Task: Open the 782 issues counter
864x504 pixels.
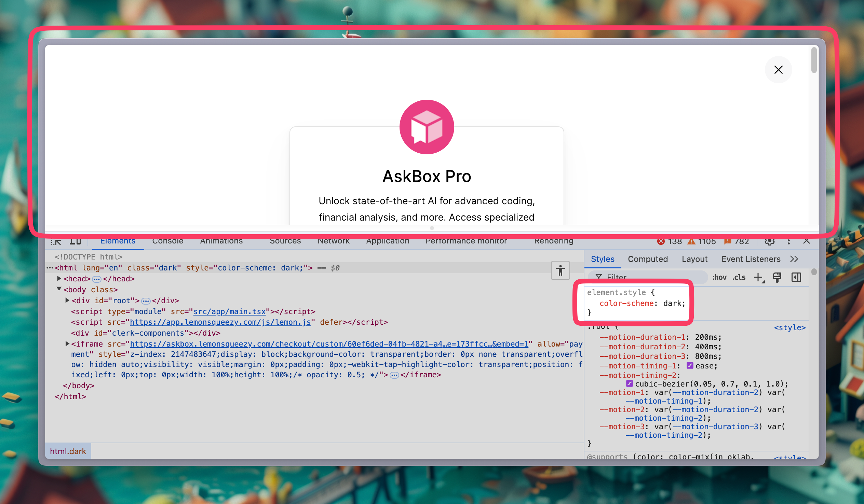Action: click(736, 241)
